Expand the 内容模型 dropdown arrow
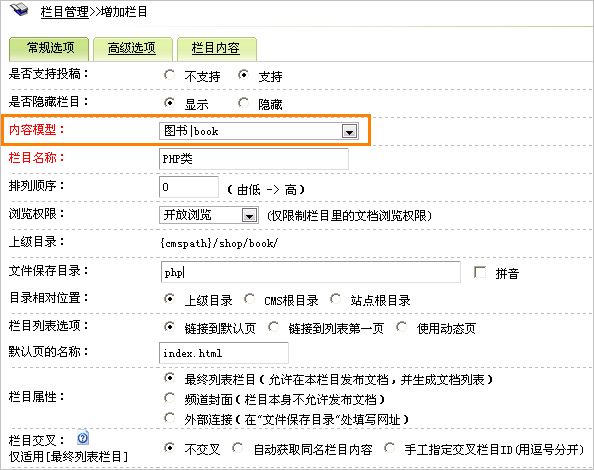Image resolution: width=594 pixels, height=470 pixels. coord(349,131)
